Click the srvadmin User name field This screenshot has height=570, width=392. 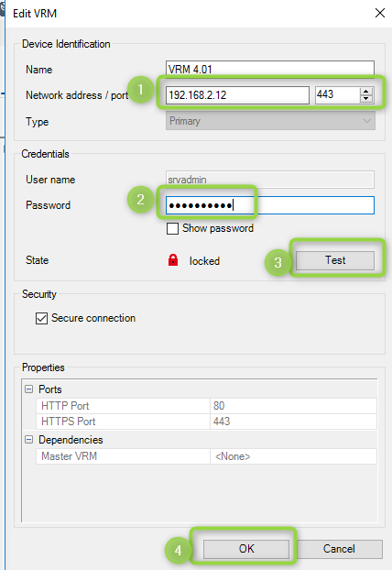point(270,180)
